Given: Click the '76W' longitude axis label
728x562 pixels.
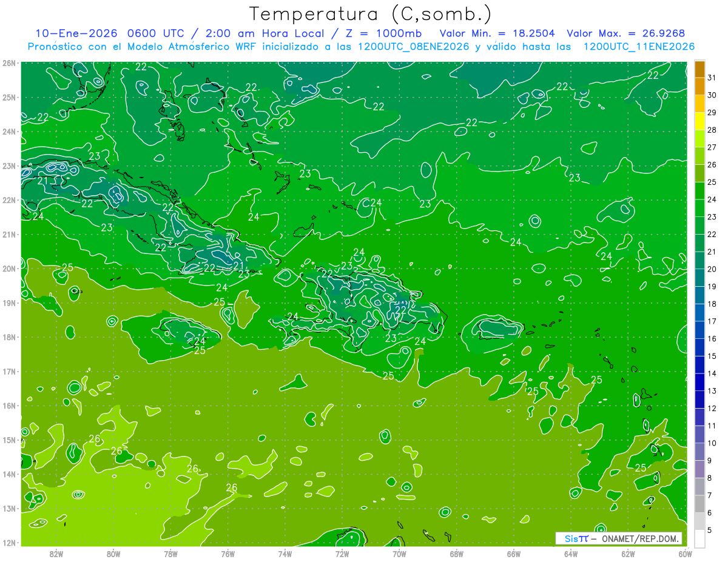Looking at the screenshot, I should 228,553.
